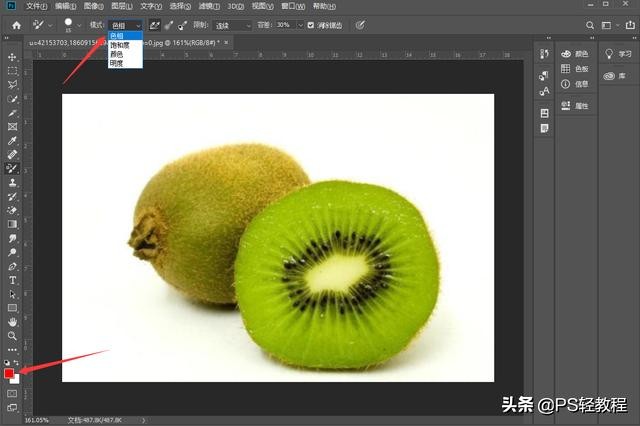Select the Zoom tool in toolbox
Image resolution: width=640 pixels, height=426 pixels.
(12, 336)
